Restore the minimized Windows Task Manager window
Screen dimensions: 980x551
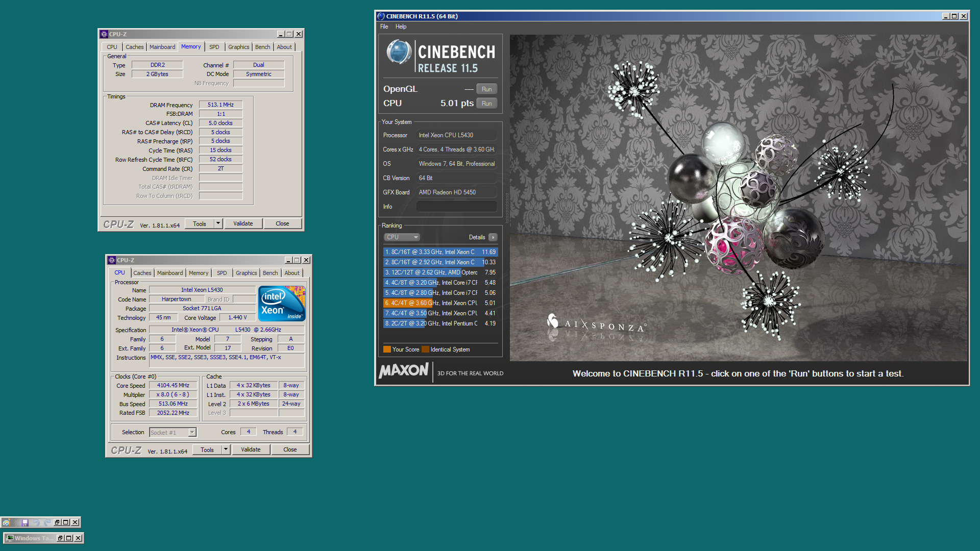60,538
